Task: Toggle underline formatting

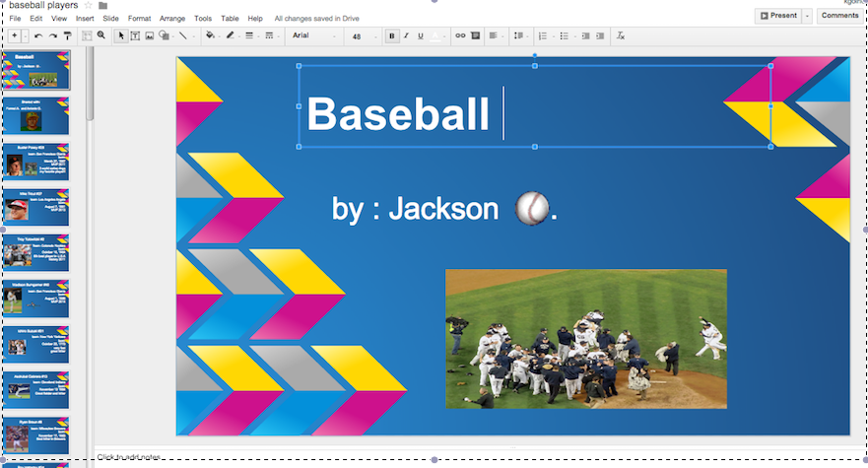Action: [421, 36]
